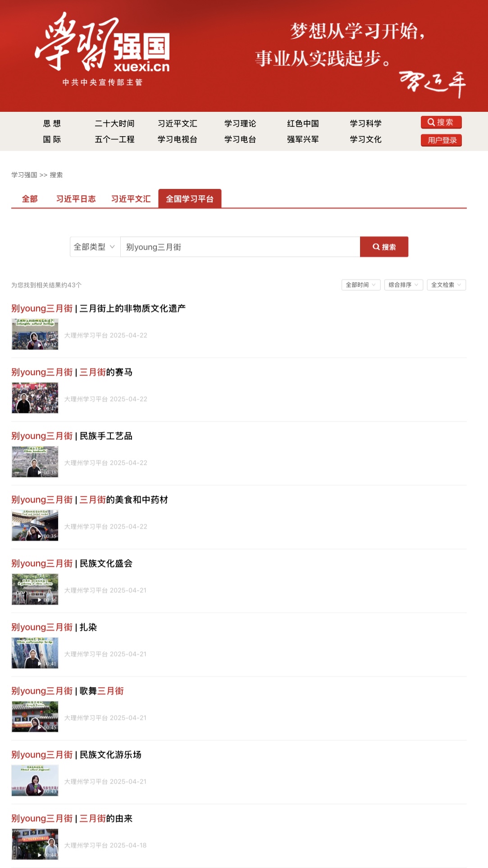Open the 五个一工程 navigation item

tap(114, 139)
